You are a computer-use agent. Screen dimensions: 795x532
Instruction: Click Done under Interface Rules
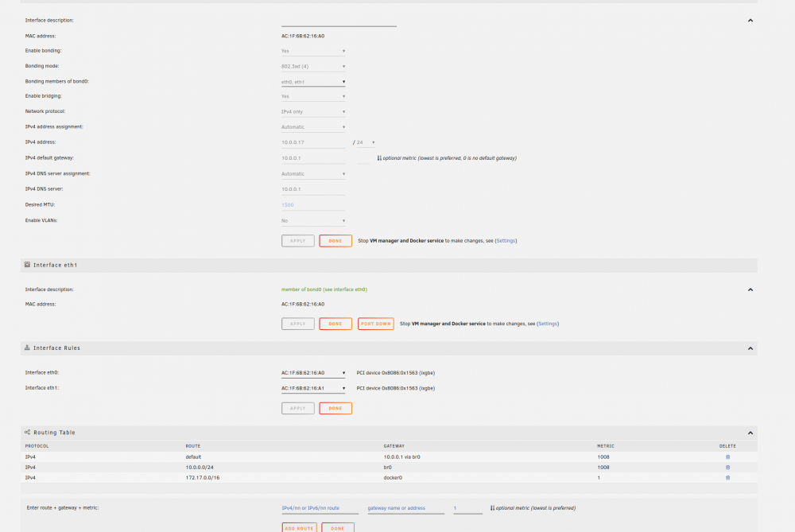(335, 408)
